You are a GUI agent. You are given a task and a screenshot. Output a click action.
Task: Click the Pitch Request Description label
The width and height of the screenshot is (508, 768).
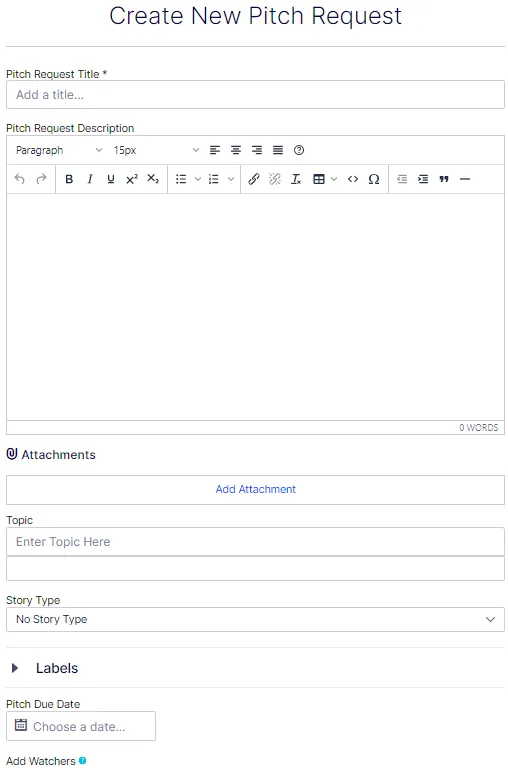pyautogui.click(x=70, y=128)
